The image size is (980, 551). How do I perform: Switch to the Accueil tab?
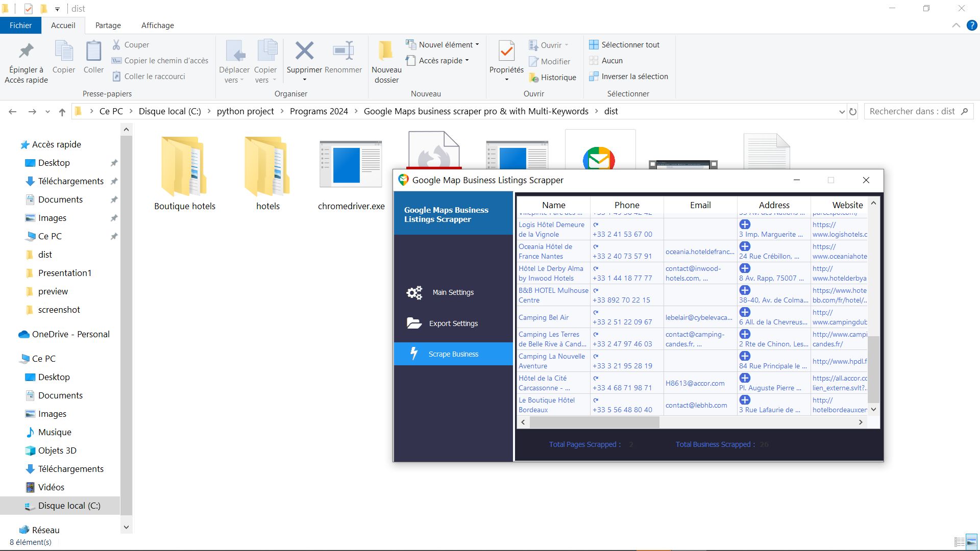(x=63, y=26)
